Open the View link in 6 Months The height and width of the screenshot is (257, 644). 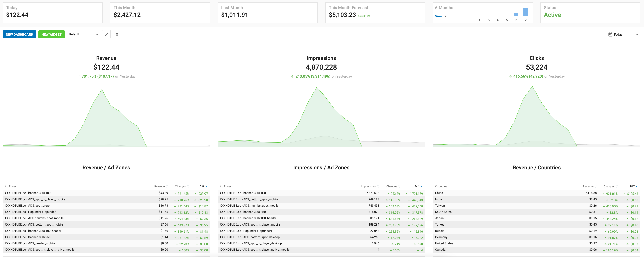point(439,16)
